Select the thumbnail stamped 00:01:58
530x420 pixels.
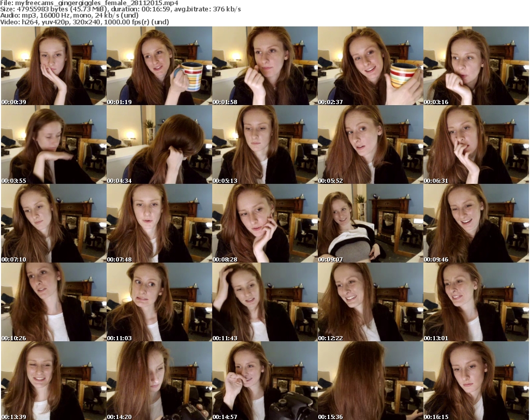pyautogui.click(x=264, y=66)
